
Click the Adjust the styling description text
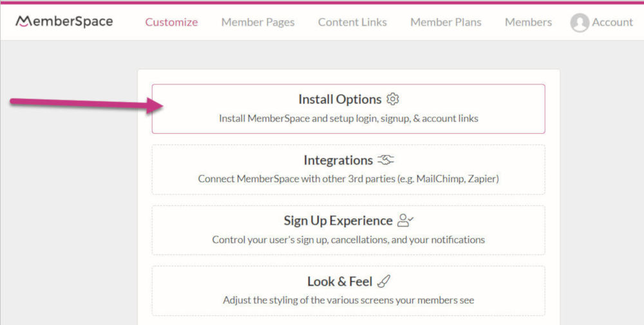point(348,300)
